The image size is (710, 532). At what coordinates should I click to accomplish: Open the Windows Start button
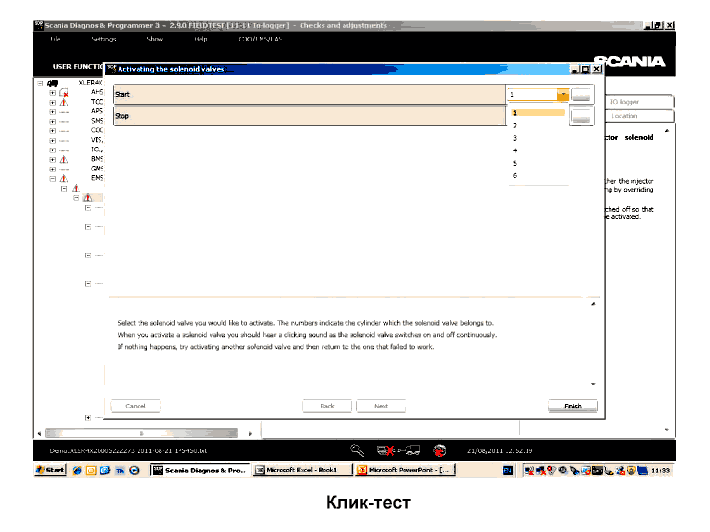50,469
